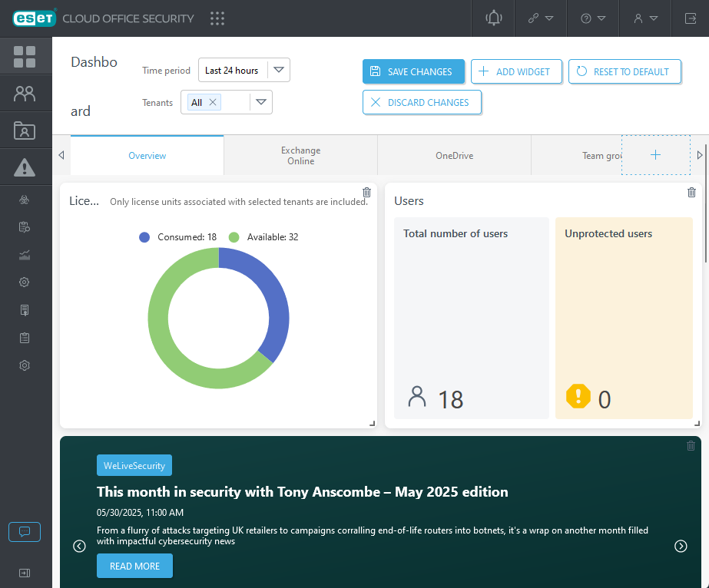This screenshot has width=709, height=588.
Task: Click the SAVE CHANGES button
Action: [x=413, y=71]
